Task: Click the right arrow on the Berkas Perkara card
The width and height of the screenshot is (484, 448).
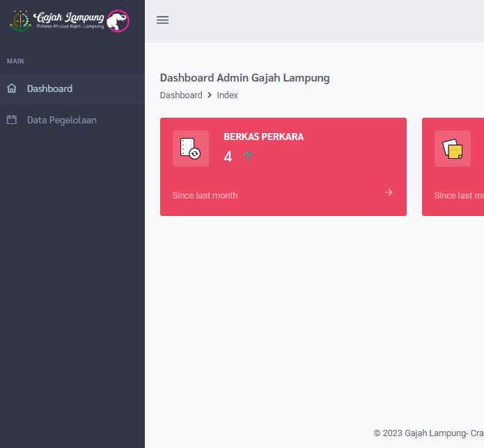Action: pyautogui.click(x=389, y=192)
